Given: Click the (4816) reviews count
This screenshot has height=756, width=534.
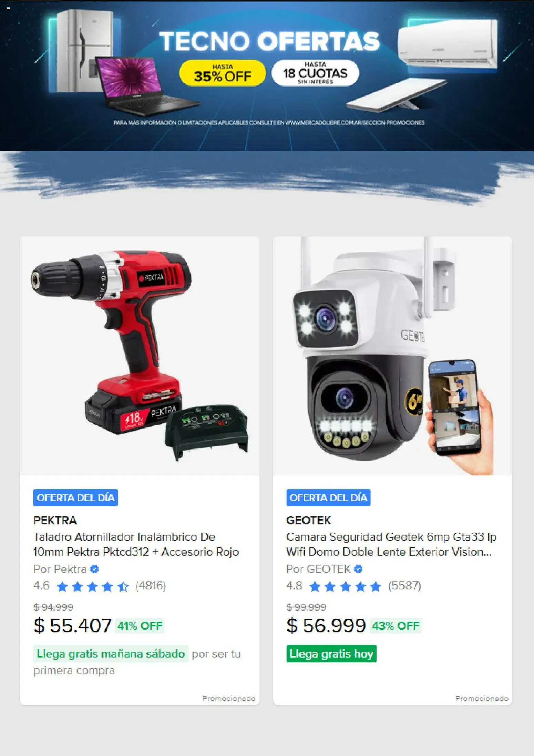Looking at the screenshot, I should [x=151, y=586].
